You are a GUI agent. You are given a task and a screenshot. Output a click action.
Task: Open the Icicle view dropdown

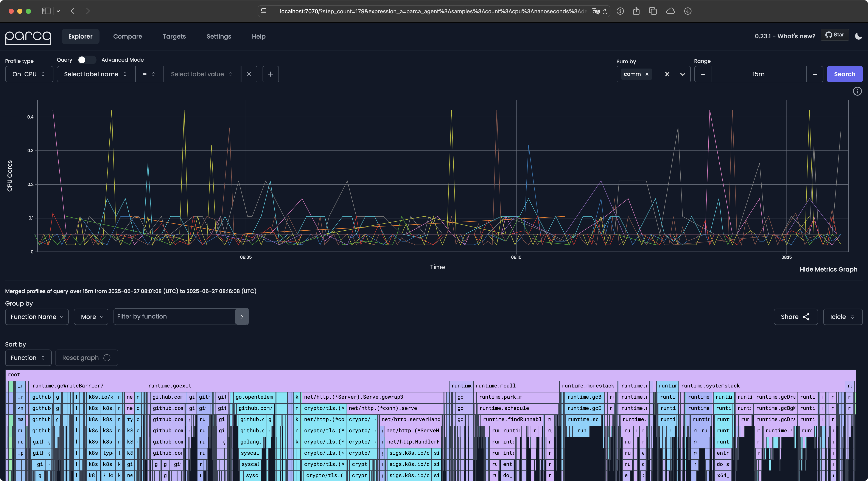coord(843,317)
